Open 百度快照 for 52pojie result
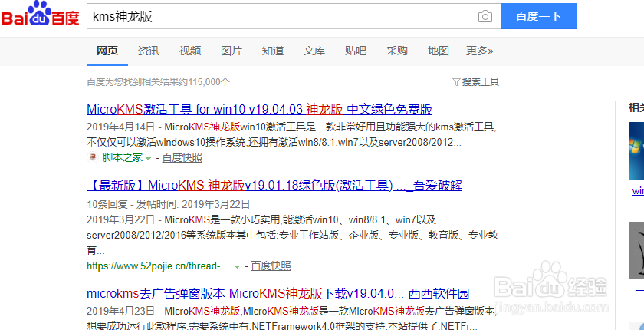 click(271, 266)
